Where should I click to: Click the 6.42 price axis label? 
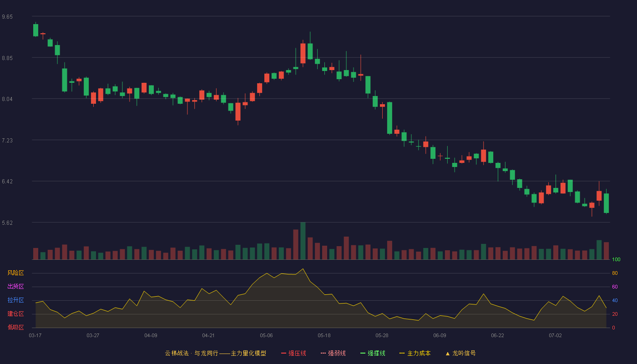(x=7, y=182)
